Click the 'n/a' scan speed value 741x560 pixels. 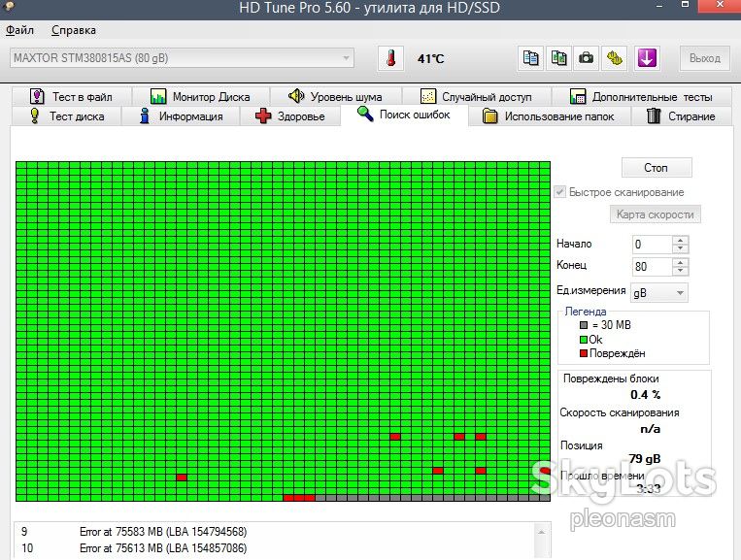[x=651, y=429]
